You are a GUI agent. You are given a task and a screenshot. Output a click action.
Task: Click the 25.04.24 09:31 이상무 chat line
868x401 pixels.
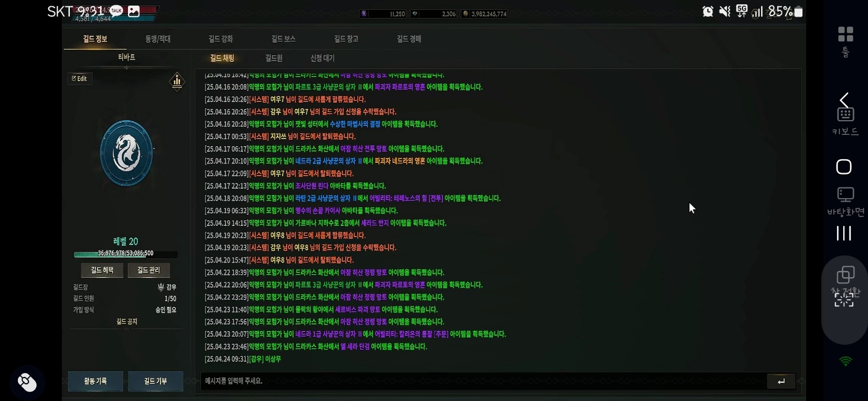(x=243, y=359)
